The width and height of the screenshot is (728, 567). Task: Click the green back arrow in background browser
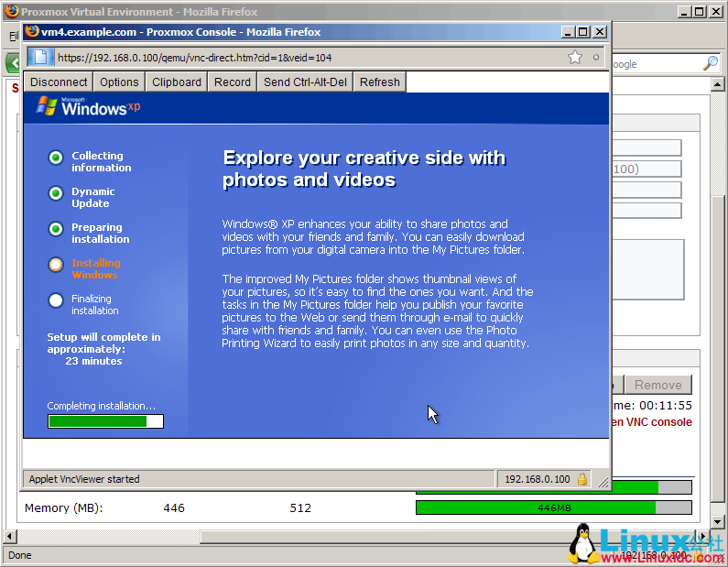(x=13, y=64)
